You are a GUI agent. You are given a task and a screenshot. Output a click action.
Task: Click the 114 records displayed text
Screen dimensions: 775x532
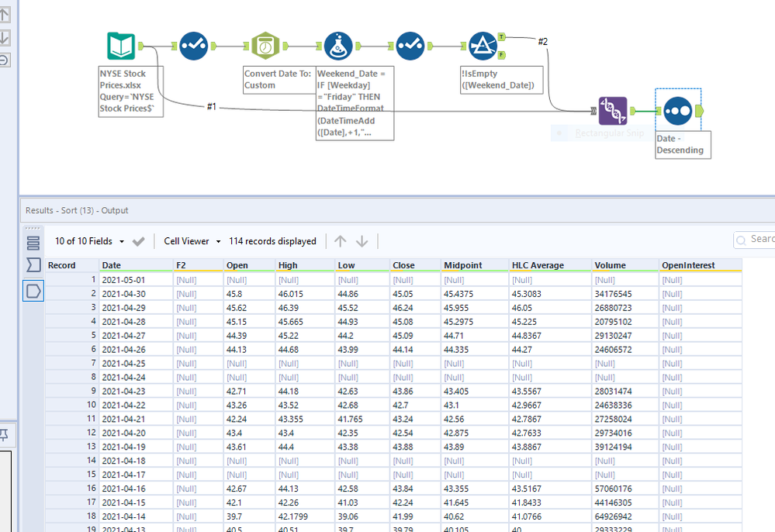(x=272, y=241)
